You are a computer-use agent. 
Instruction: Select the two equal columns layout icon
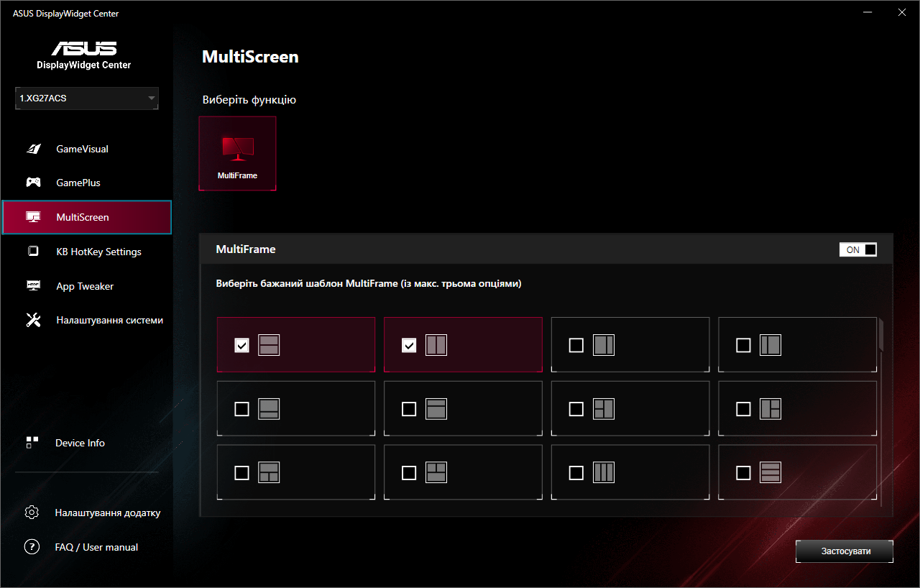pos(436,346)
